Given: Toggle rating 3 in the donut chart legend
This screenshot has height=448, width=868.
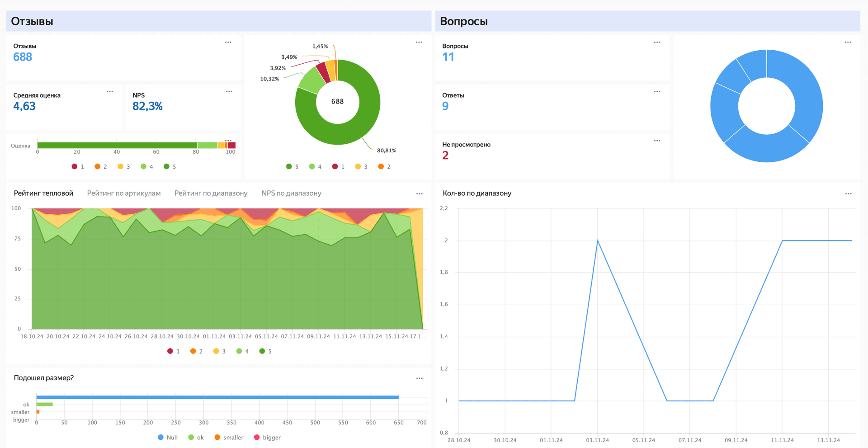Looking at the screenshot, I should point(362,166).
